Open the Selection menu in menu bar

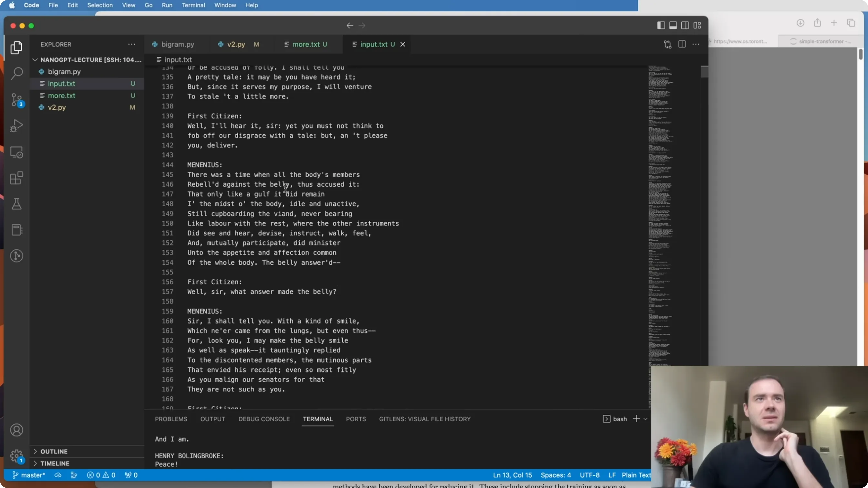point(100,5)
